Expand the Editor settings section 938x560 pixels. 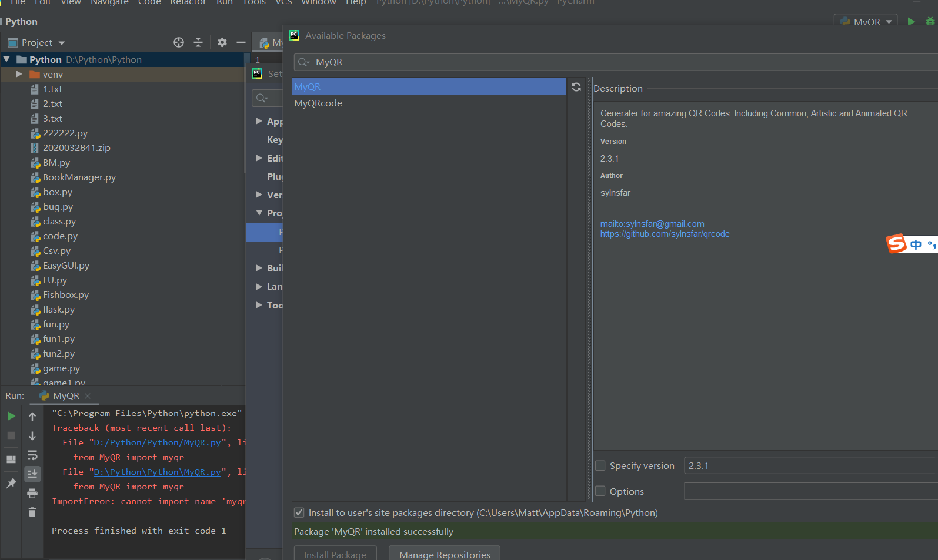pyautogui.click(x=259, y=158)
